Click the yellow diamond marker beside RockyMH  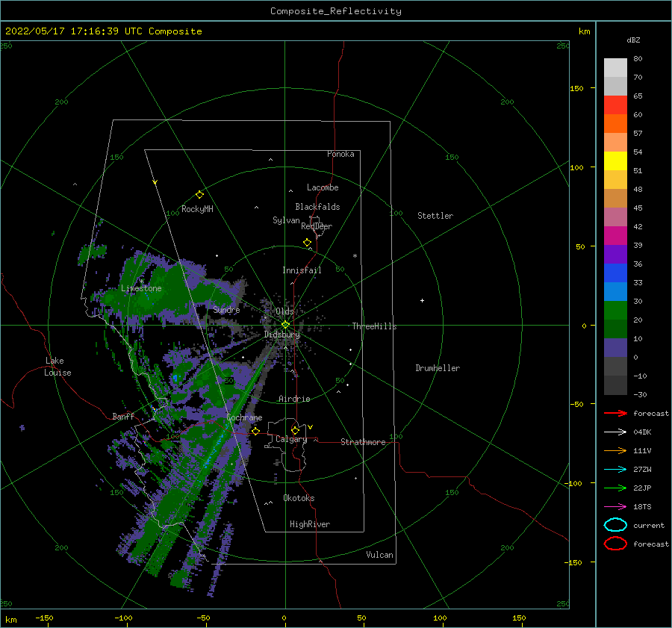[x=199, y=195]
